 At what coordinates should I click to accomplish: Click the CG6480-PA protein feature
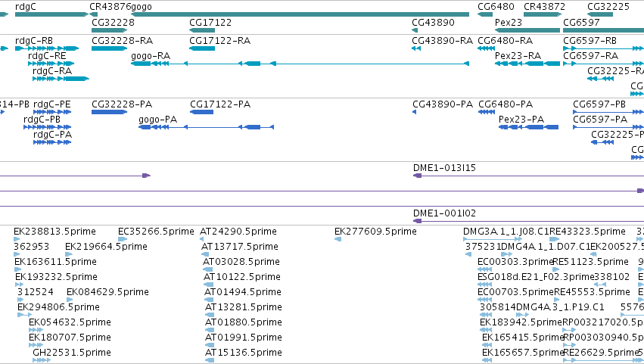pyautogui.click(x=487, y=112)
